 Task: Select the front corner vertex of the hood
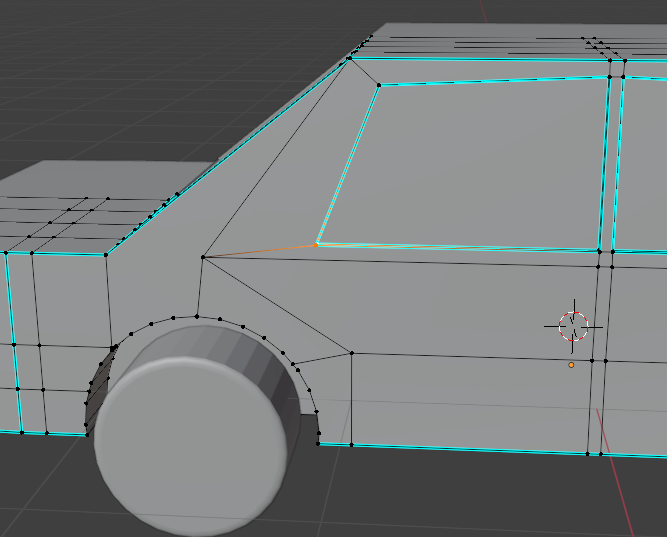(x=109, y=254)
